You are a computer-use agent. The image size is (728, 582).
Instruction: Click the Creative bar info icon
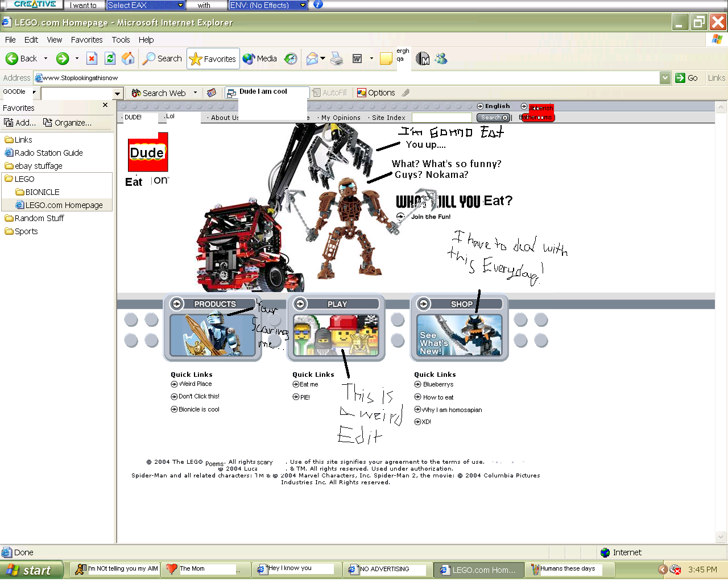318,5
